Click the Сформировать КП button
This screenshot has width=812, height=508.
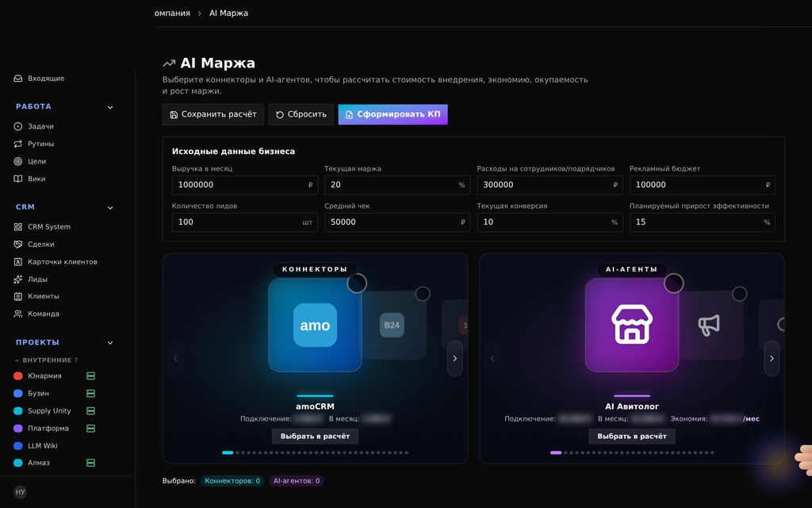coord(393,114)
